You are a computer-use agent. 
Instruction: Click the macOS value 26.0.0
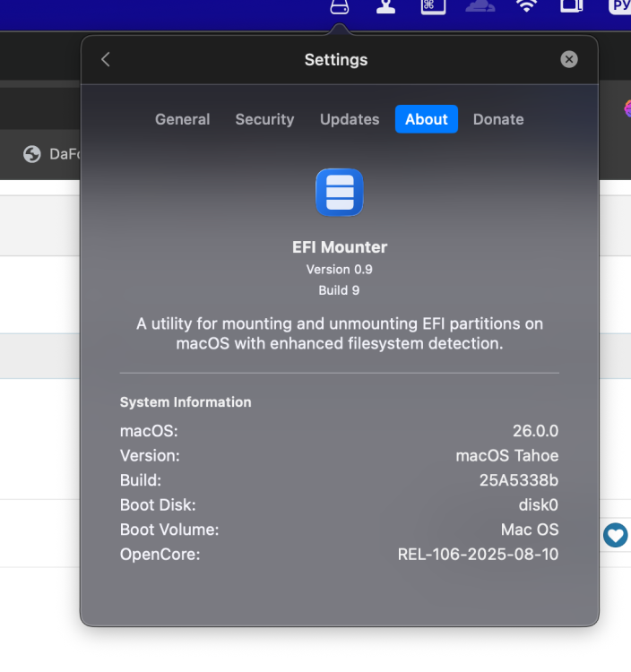tap(536, 431)
